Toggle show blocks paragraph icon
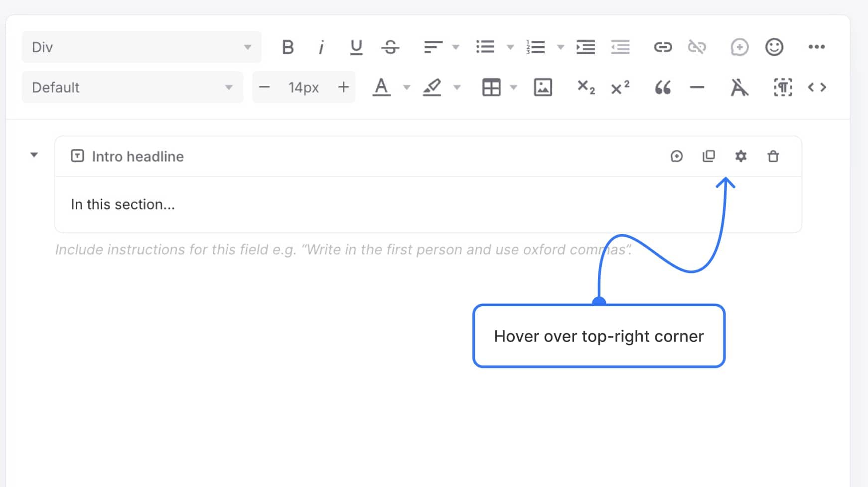This screenshot has width=868, height=487. coord(783,87)
